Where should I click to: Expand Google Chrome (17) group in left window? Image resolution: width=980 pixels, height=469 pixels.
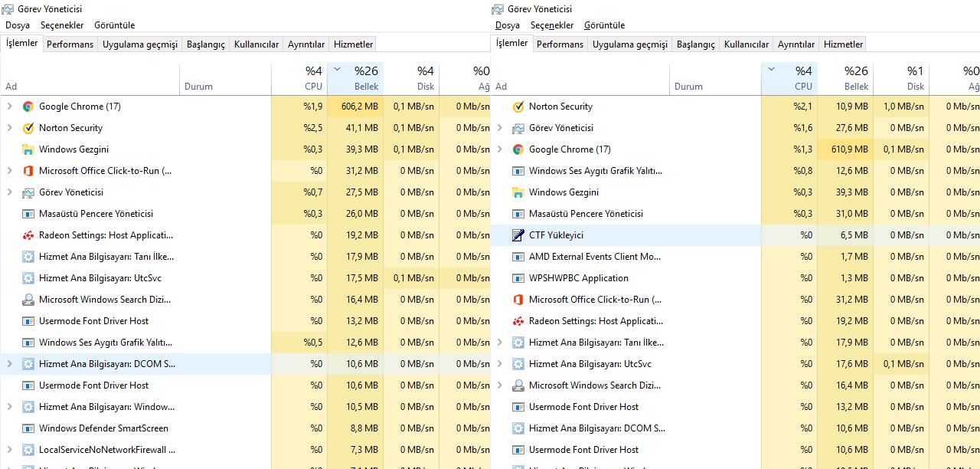(x=9, y=107)
